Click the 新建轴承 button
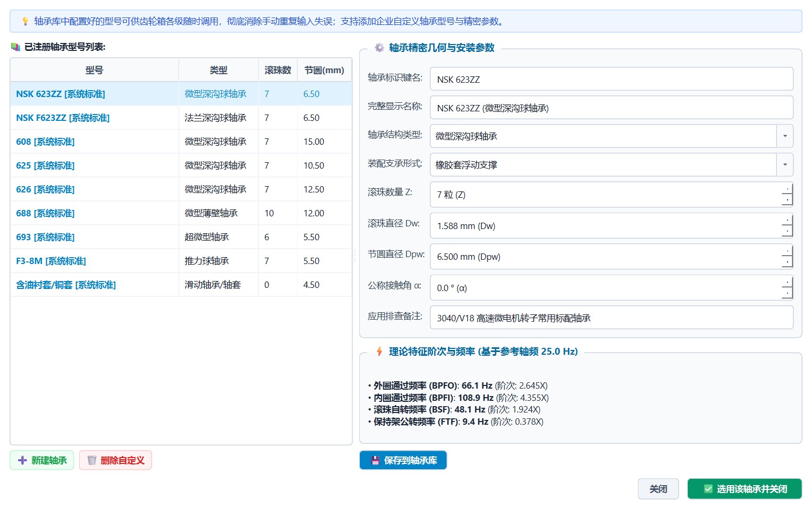Screen dimensions: 812x509 [x=42, y=460]
